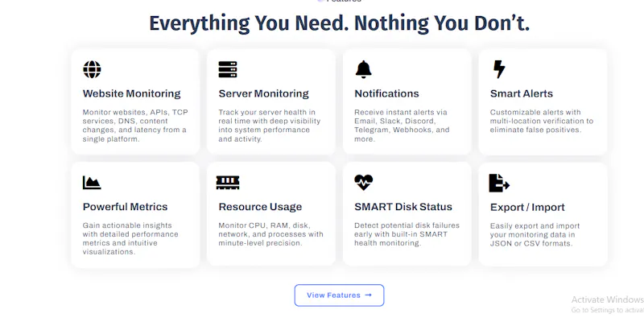Click the heartbeat SMART Disk Status icon
Screen dimensions: 644x318
tap(364, 183)
